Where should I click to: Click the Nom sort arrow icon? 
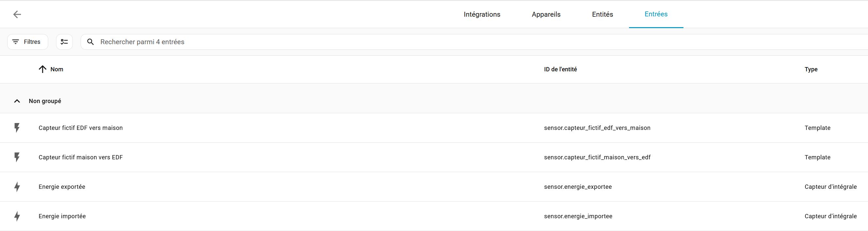point(43,69)
